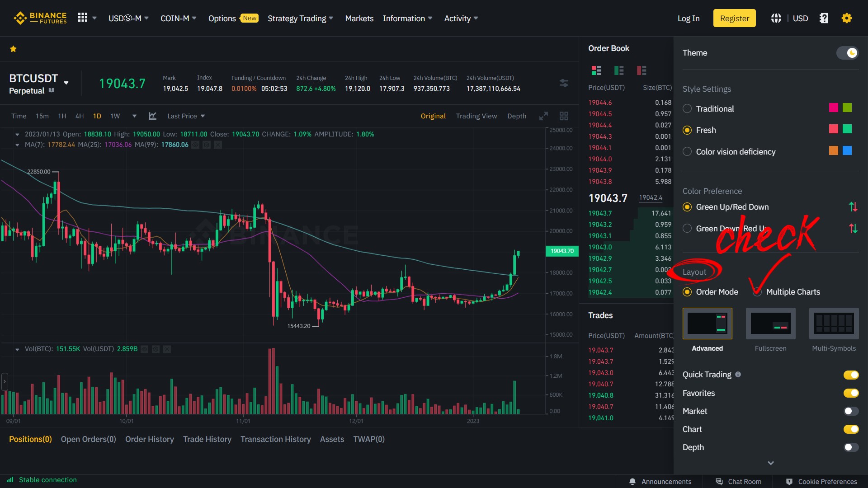The width and height of the screenshot is (868, 488).
Task: Toggle the Favorites switch
Action: 851,393
